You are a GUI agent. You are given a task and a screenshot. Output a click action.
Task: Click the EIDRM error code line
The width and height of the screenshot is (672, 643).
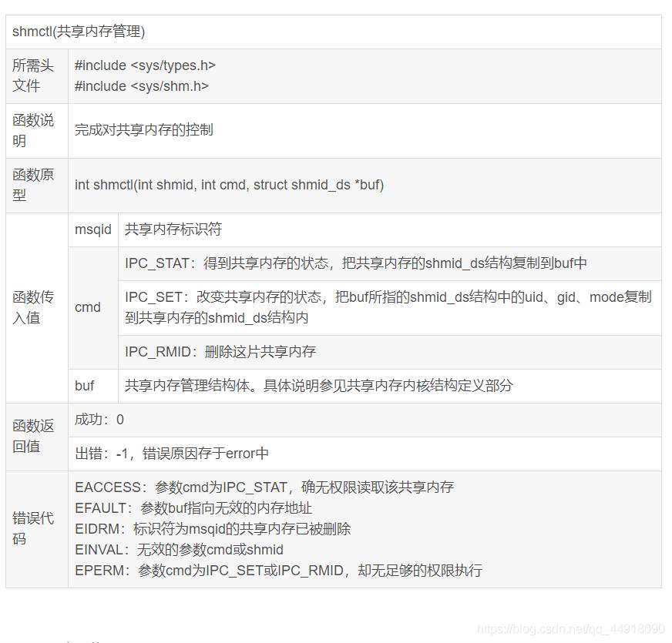tap(213, 529)
